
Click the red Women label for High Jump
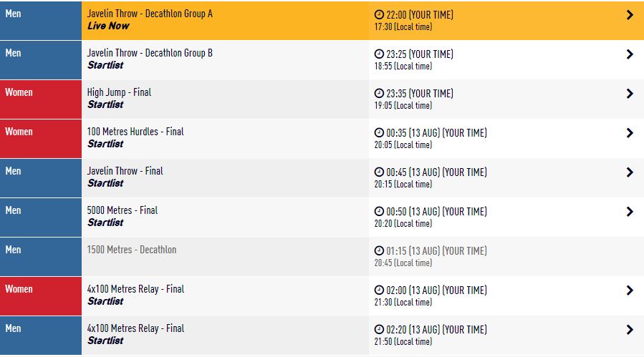coord(19,92)
